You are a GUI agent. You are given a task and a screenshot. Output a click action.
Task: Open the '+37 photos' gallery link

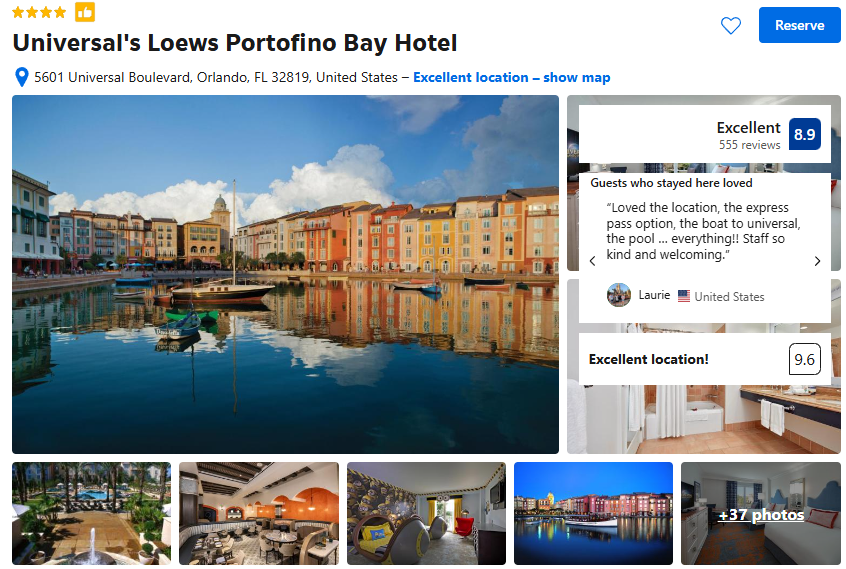coord(761,515)
